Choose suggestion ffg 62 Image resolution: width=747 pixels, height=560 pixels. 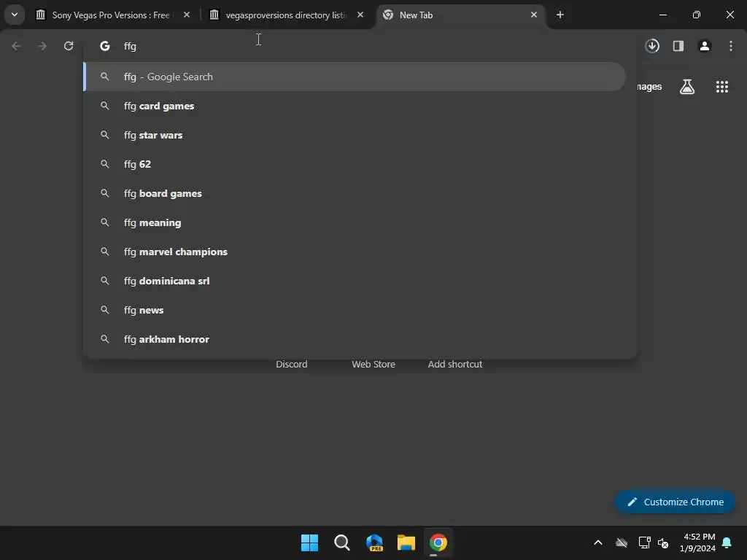click(x=355, y=164)
